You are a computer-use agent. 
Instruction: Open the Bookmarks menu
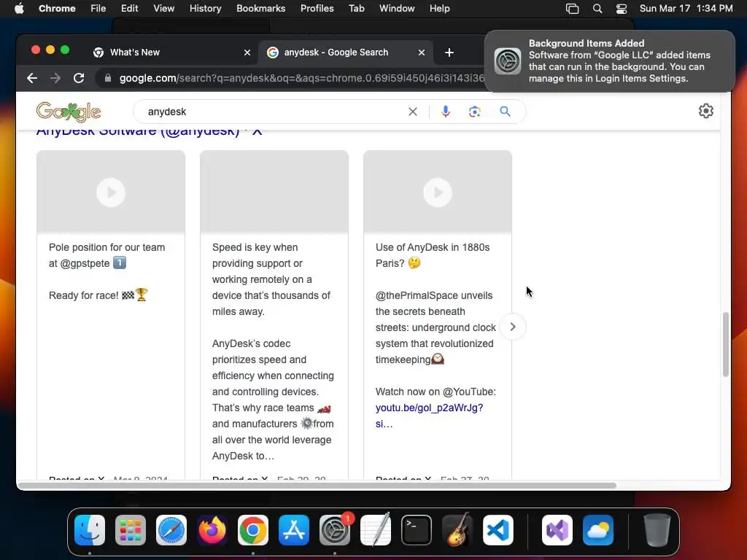[x=260, y=9]
